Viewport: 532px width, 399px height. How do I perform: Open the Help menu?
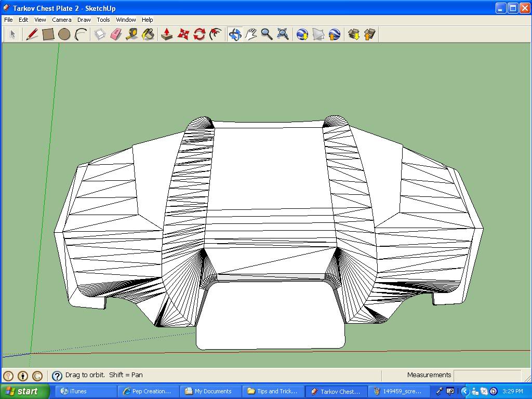147,20
